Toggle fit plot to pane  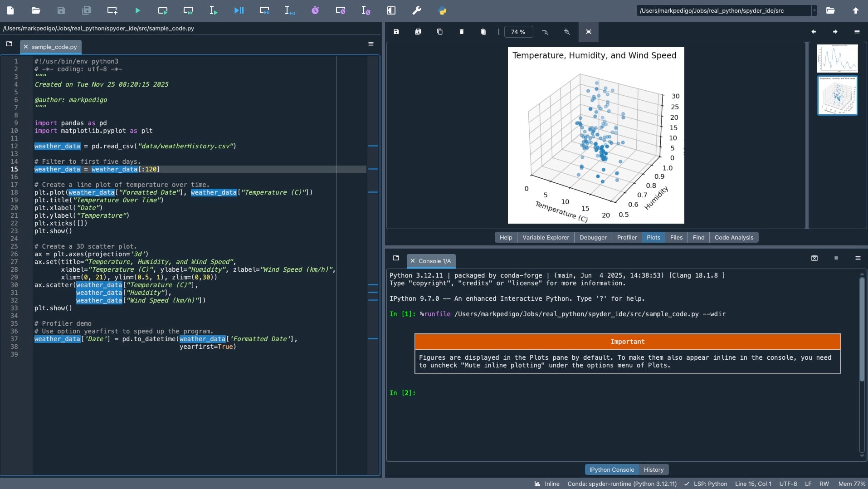[588, 32]
